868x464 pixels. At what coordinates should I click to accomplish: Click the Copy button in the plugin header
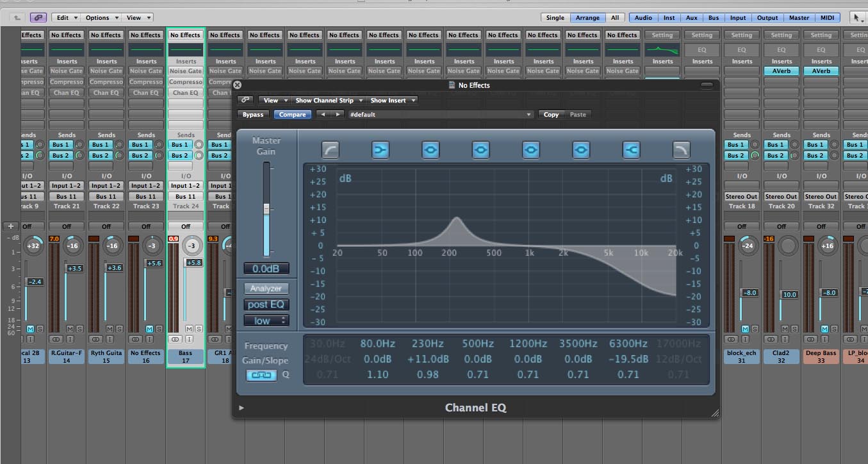[551, 115]
